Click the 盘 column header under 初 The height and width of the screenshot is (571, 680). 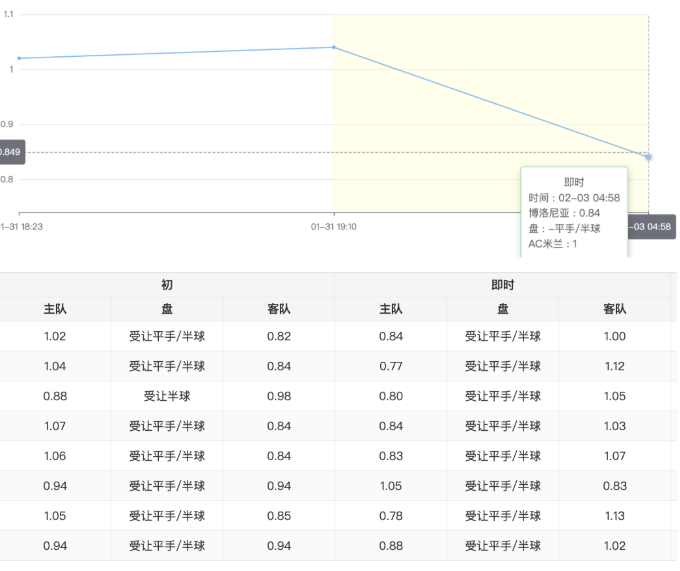167,310
